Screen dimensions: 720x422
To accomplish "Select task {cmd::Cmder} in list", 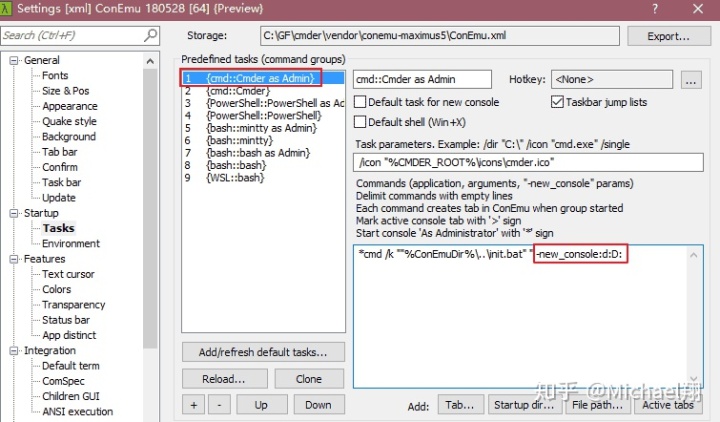I will [x=263, y=90].
